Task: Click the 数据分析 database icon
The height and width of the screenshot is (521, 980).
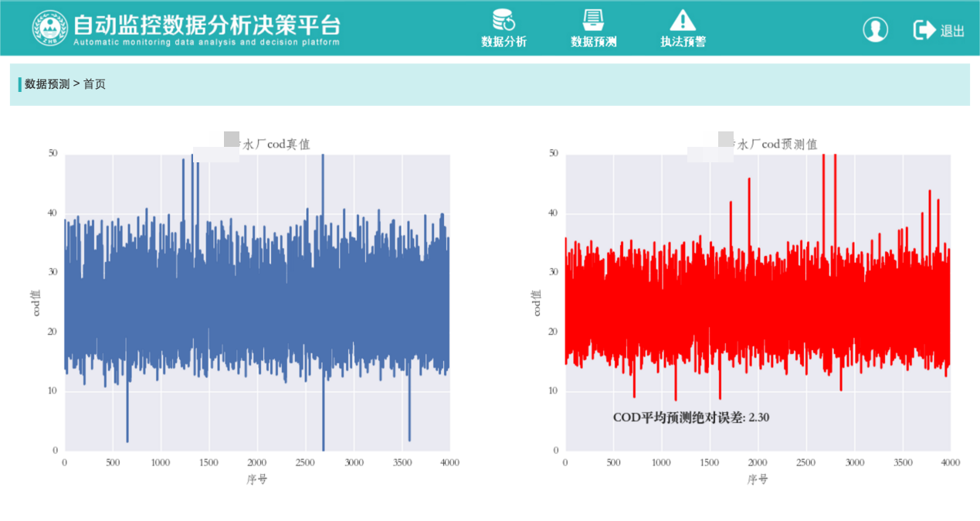Action: pyautogui.click(x=504, y=19)
